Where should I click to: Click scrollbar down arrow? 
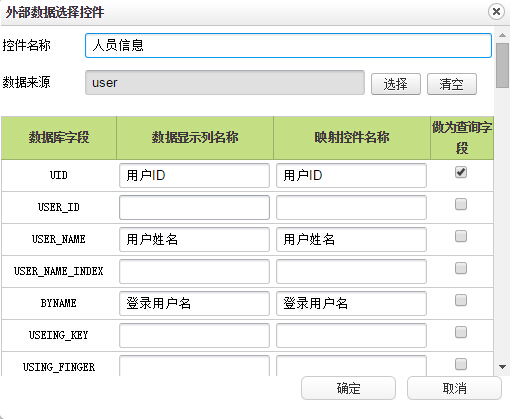point(502,367)
